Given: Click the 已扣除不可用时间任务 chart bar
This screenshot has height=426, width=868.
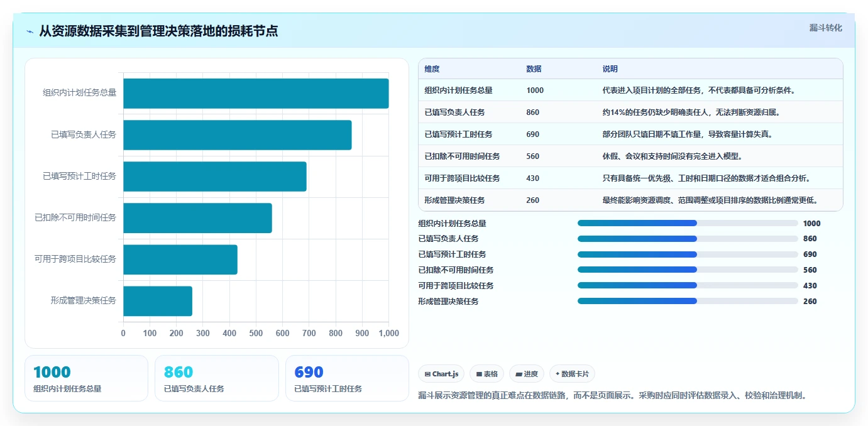Looking at the screenshot, I should (x=197, y=218).
